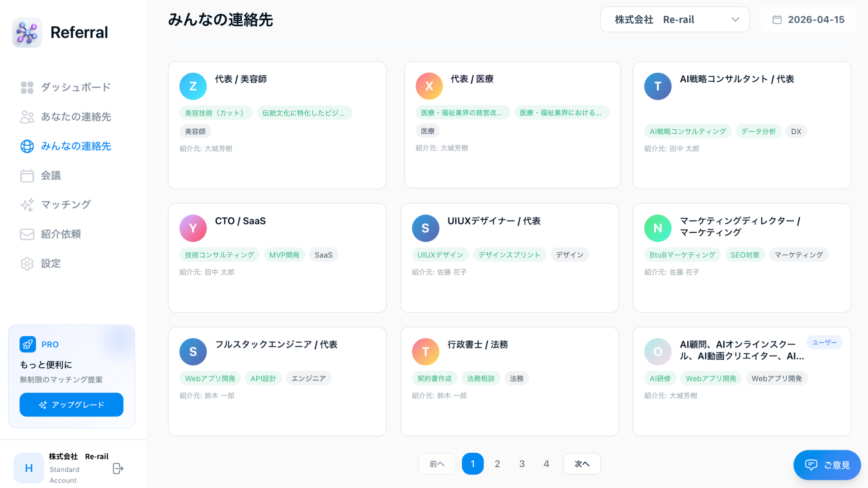
Task: Click the dropdown chevron arrow for company
Action: click(735, 20)
